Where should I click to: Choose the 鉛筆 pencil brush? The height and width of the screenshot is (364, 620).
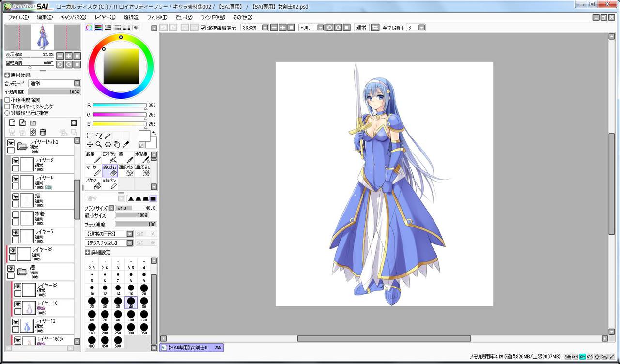[x=93, y=157]
